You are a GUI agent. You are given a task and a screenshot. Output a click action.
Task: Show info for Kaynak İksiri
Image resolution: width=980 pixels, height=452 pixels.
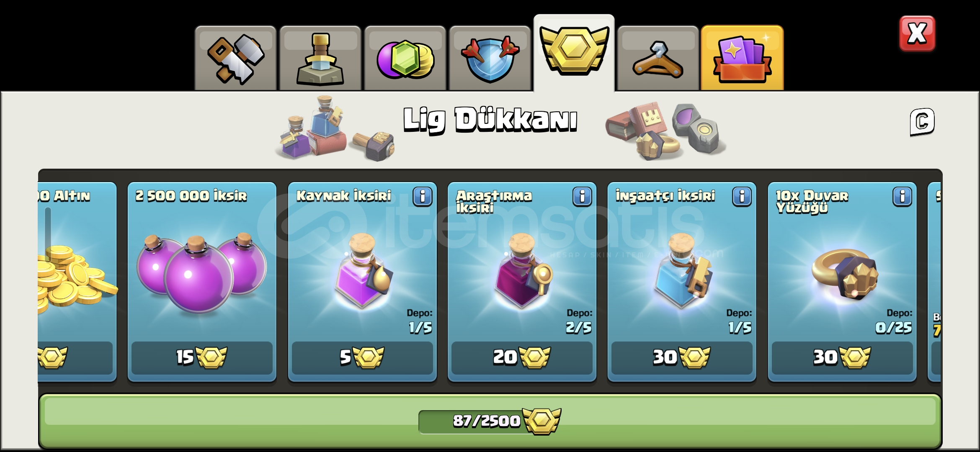pyautogui.click(x=422, y=196)
